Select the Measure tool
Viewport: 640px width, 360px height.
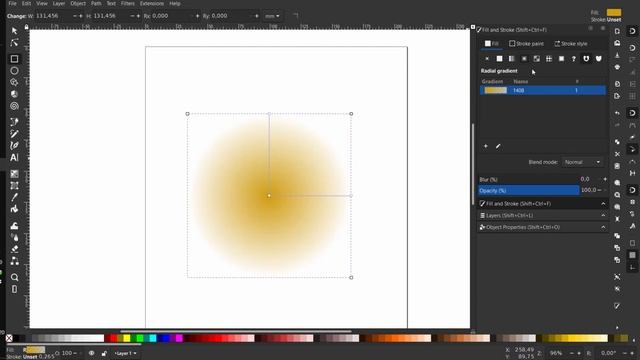click(x=14, y=289)
